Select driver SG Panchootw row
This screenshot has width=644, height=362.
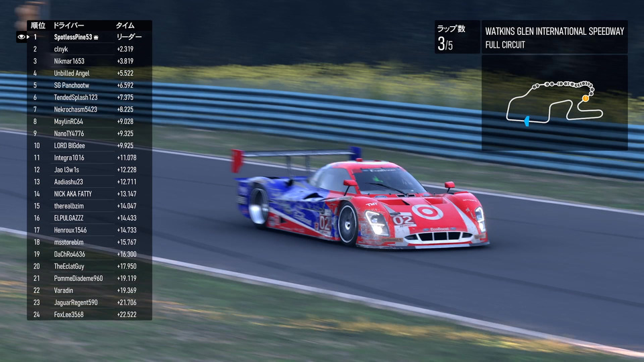(89, 85)
